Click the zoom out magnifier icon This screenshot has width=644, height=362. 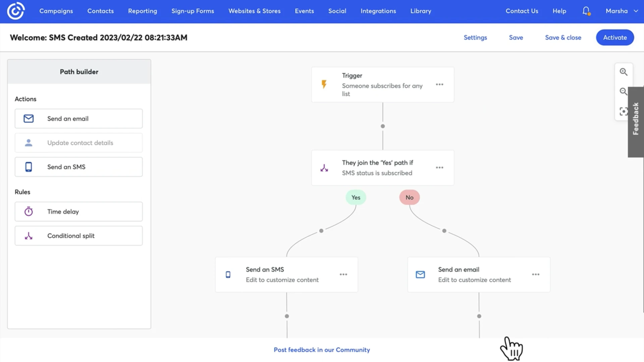[x=623, y=91]
